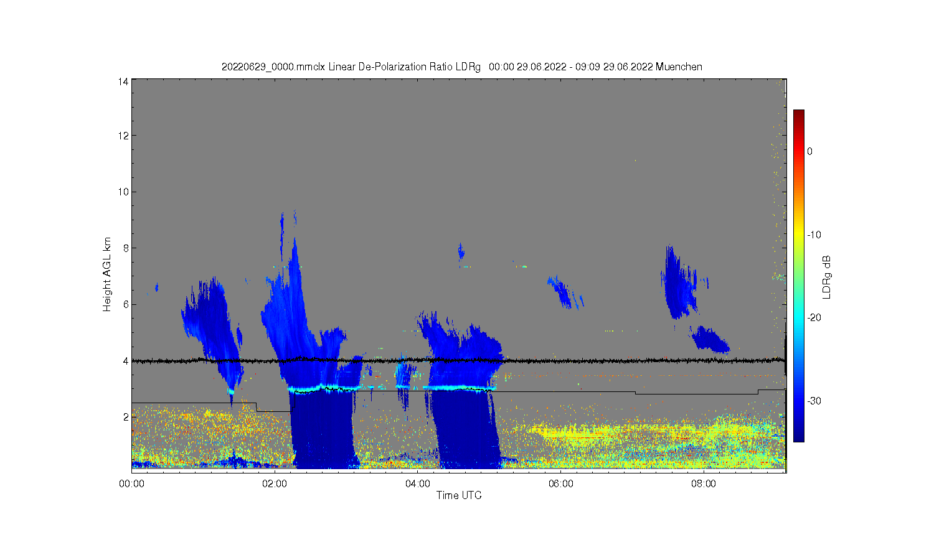Select the 02:00 time tick label

(x=275, y=483)
